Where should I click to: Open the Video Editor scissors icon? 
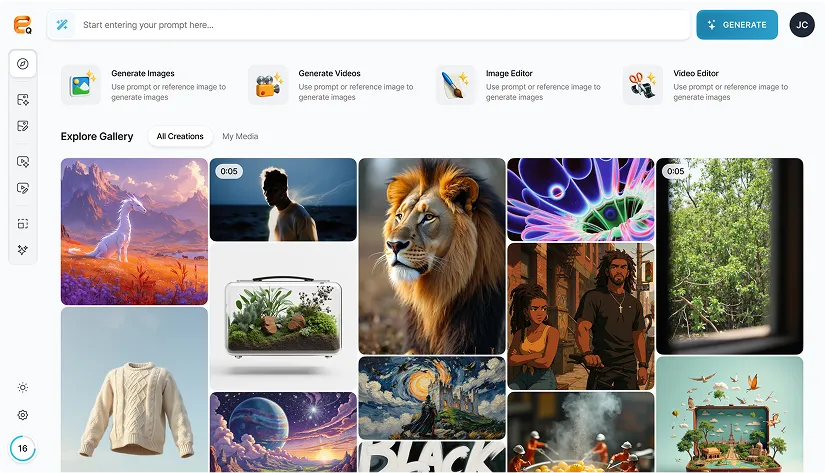642,85
